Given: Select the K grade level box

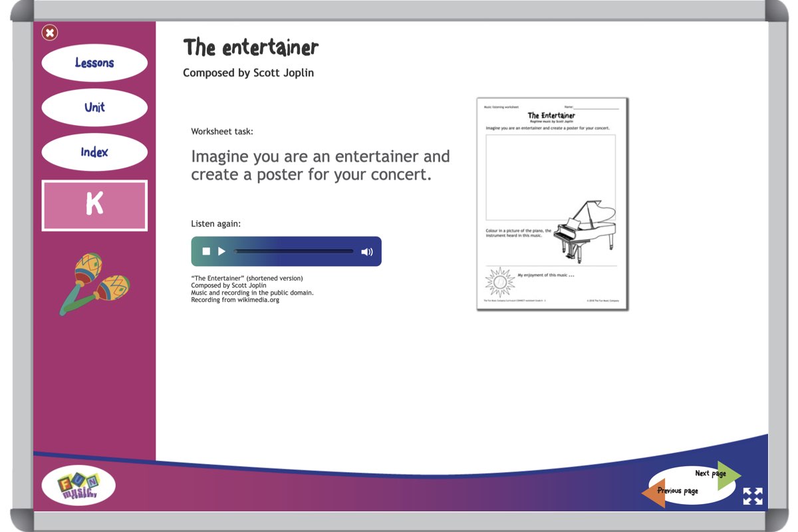Looking at the screenshot, I should (x=94, y=205).
